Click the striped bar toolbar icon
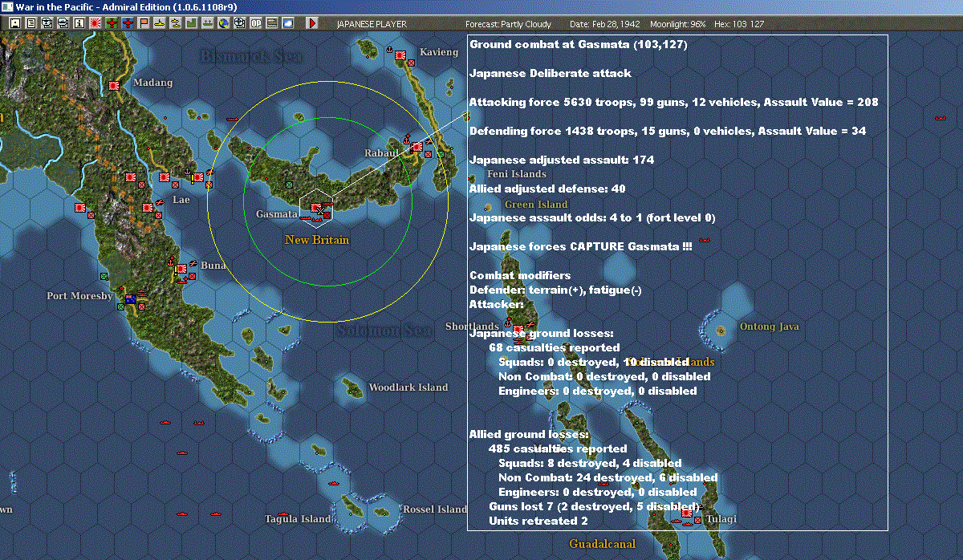Image resolution: width=963 pixels, height=560 pixels. pos(271,23)
